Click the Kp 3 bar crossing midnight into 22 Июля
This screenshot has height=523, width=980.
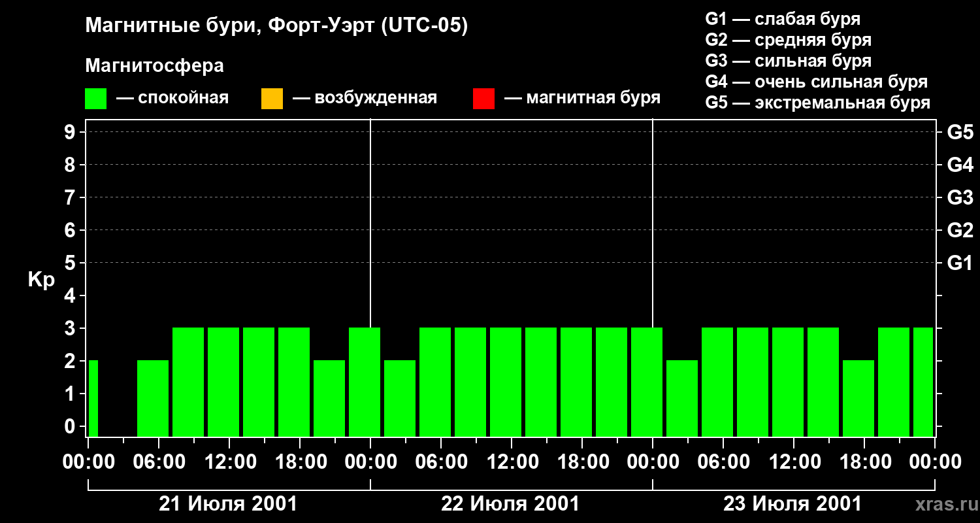pos(365,382)
